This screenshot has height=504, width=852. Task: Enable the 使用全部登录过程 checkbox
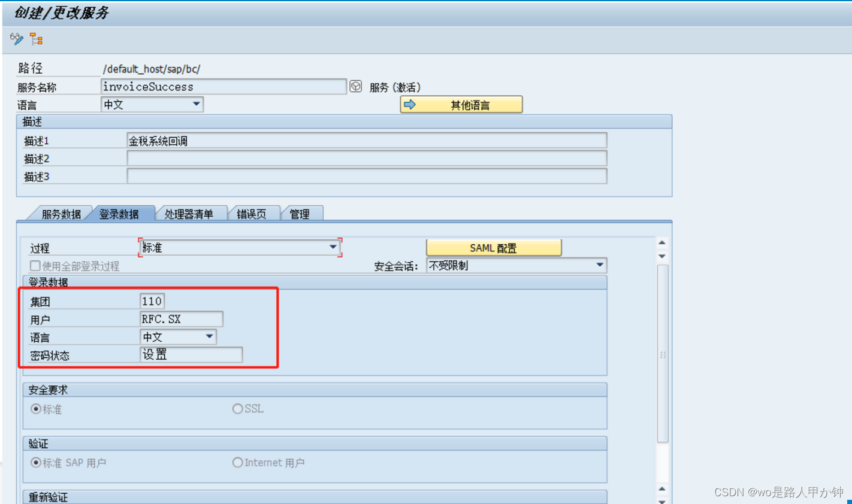pyautogui.click(x=34, y=265)
